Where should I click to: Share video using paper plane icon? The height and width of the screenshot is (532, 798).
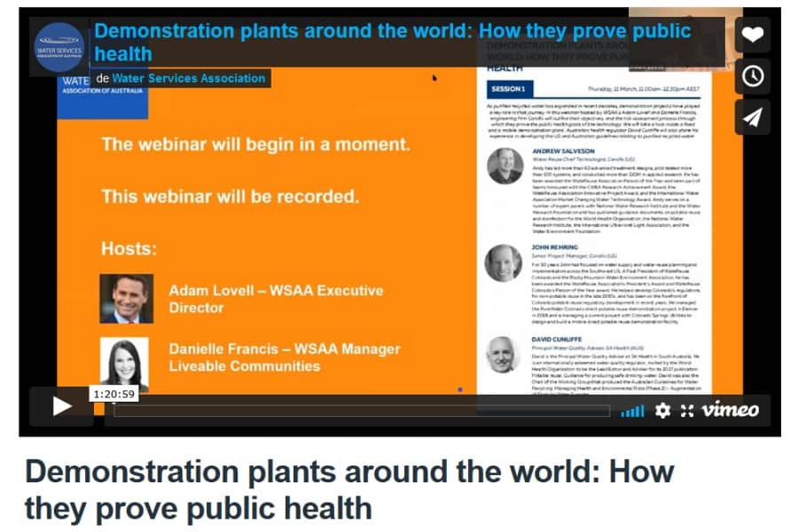[x=752, y=117]
